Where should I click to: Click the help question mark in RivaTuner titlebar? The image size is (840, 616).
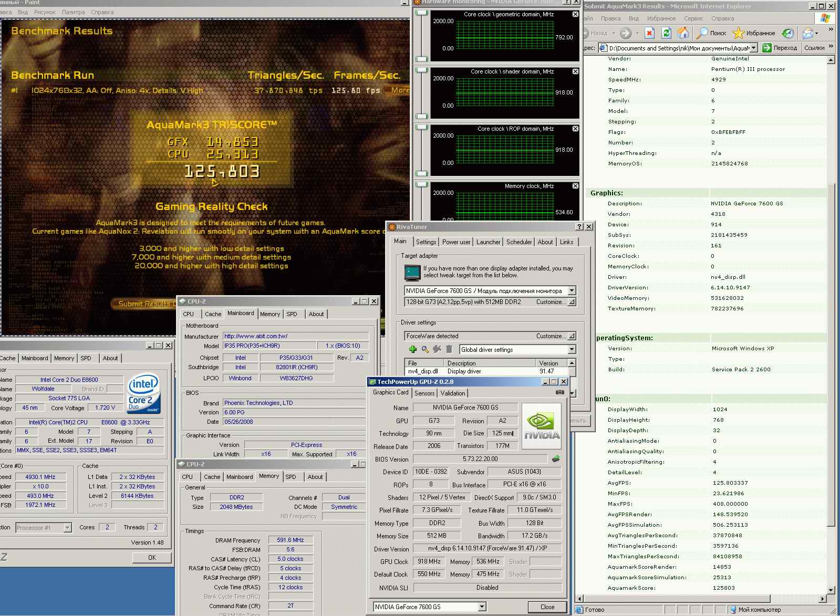[x=579, y=227]
